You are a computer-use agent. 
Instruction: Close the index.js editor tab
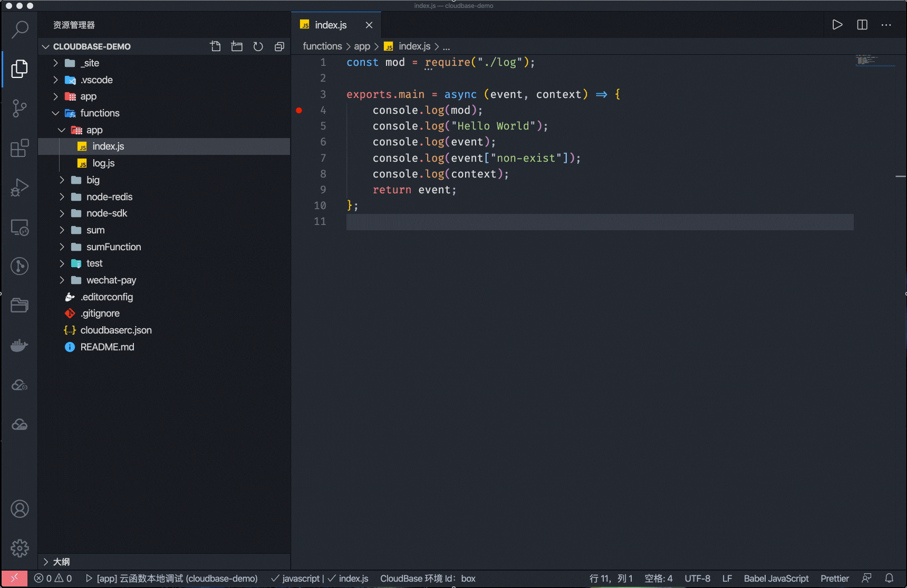coord(369,25)
